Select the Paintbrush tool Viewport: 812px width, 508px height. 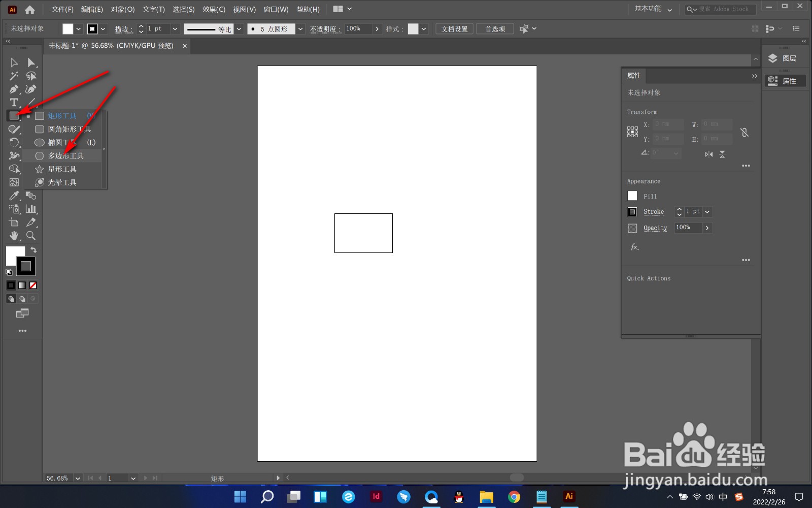tap(14, 129)
